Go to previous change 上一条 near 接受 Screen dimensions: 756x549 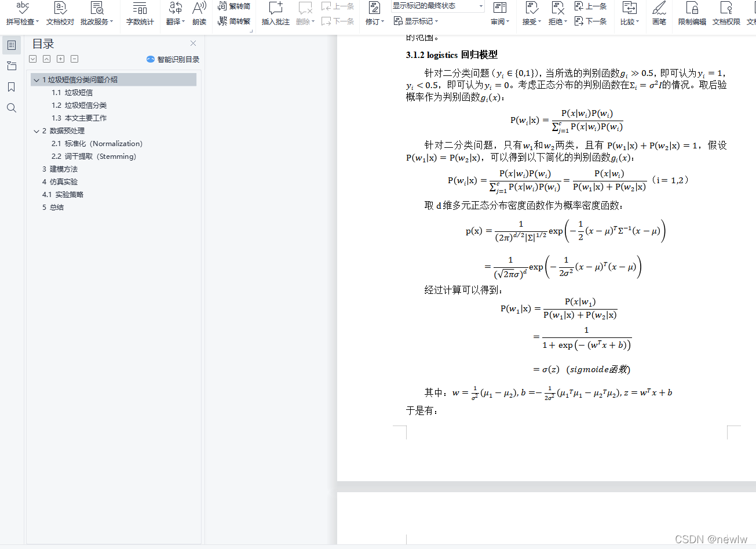590,6
